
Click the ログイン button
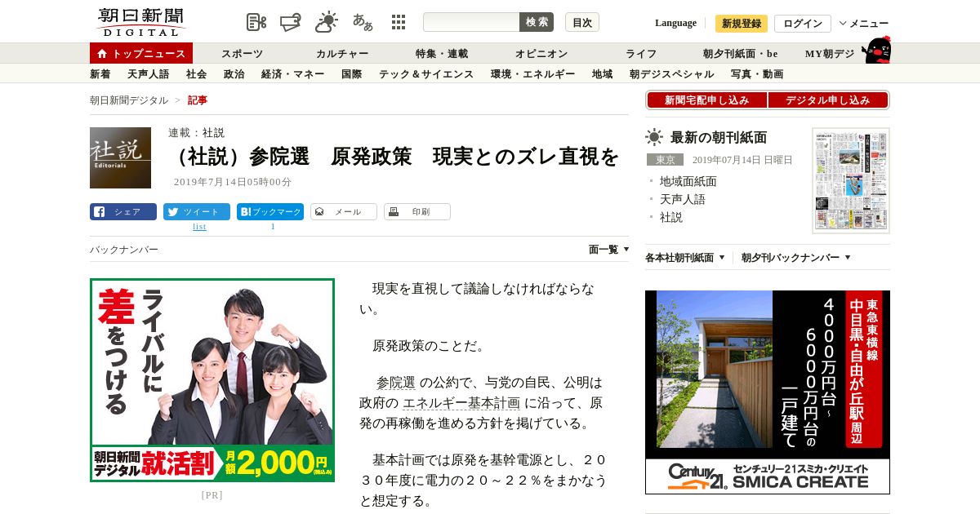tap(803, 24)
